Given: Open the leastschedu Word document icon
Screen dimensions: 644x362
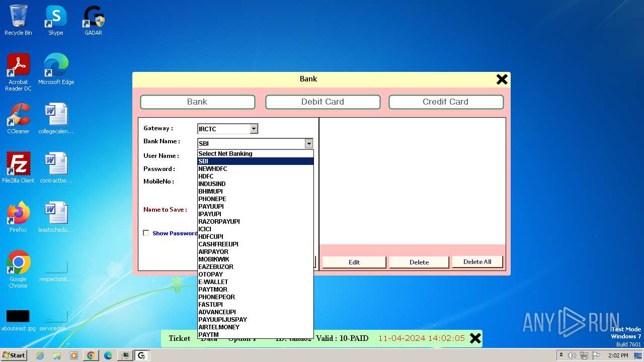Looking at the screenshot, I should pos(56,217).
